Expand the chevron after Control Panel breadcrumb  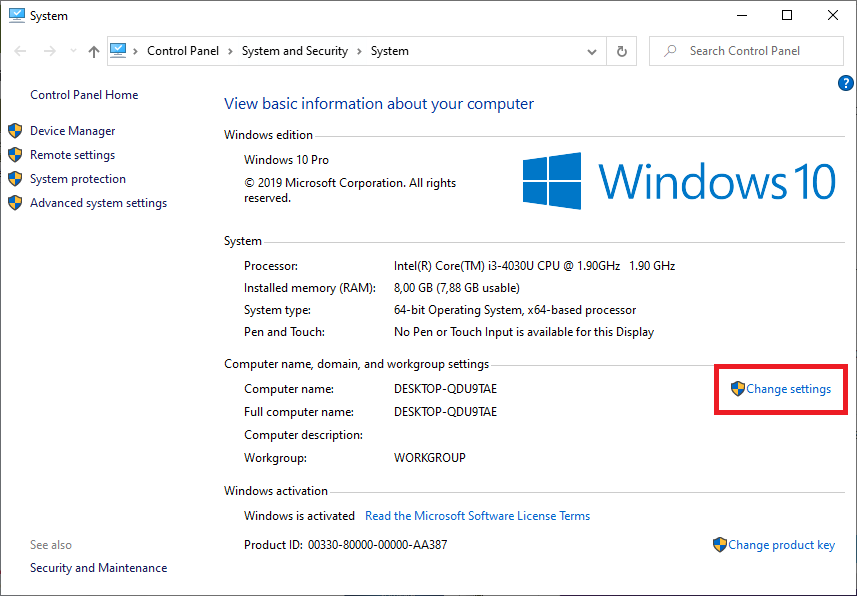(x=229, y=51)
